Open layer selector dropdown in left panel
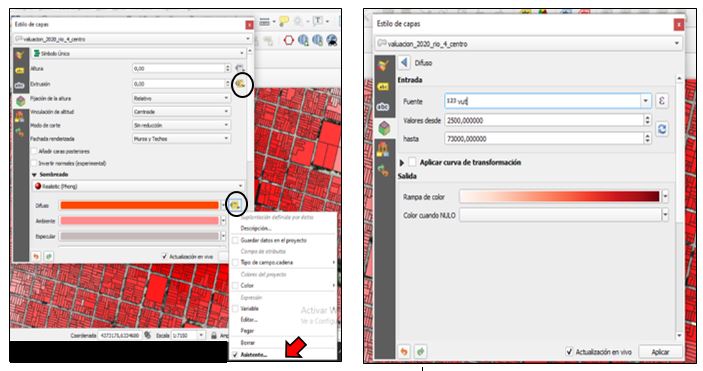Viewport: 703px width, 371px height. click(x=132, y=39)
